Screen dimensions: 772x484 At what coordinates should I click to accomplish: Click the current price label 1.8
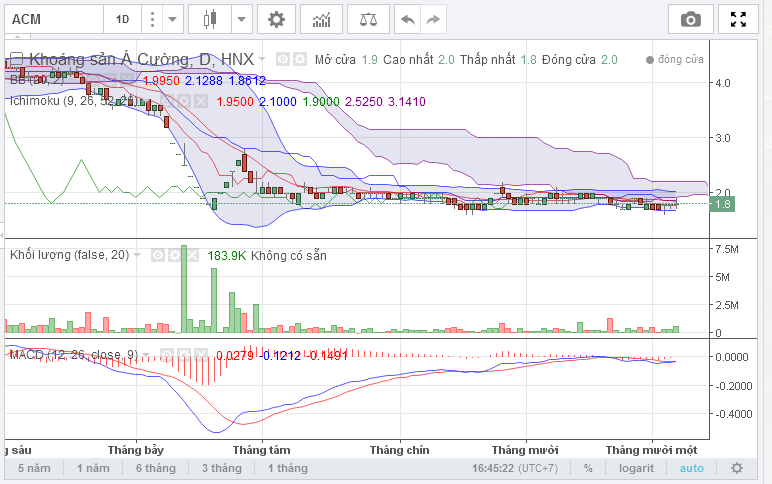(722, 204)
